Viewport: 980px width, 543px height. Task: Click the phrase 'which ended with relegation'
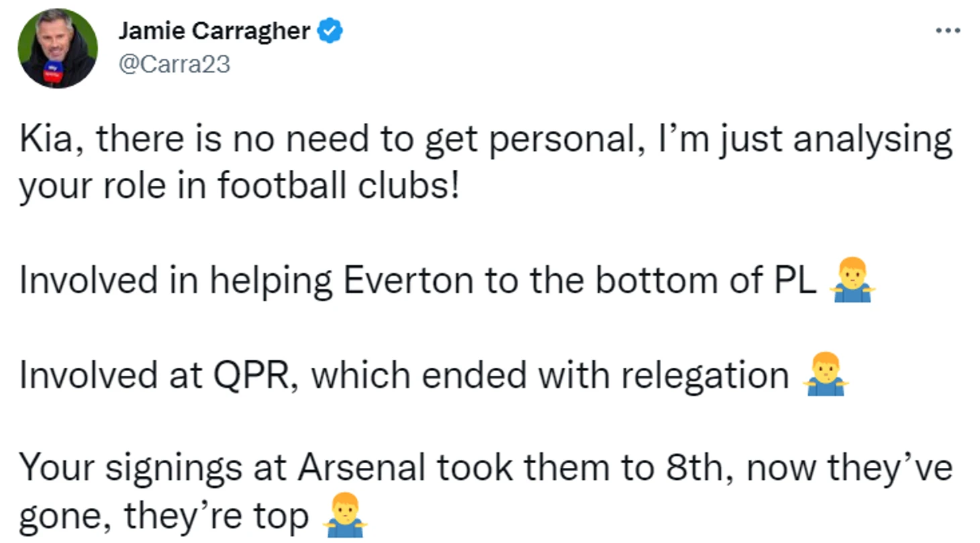550,376
